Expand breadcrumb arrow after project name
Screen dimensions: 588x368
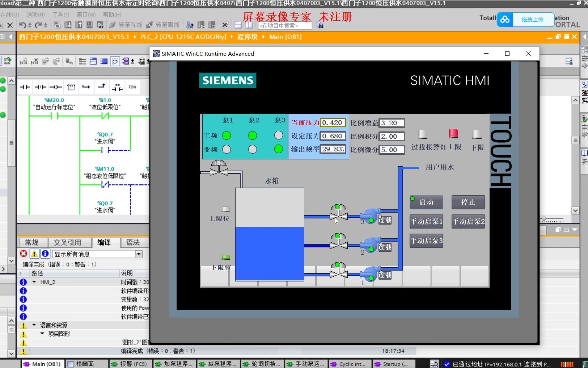coord(135,37)
